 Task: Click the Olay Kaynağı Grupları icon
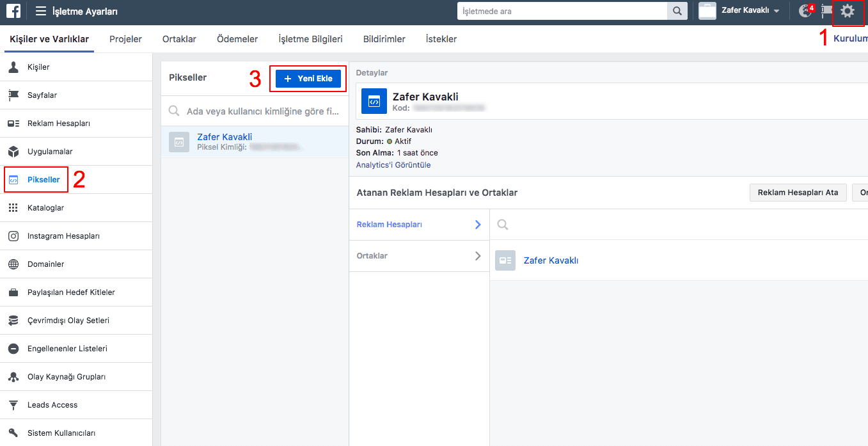[x=13, y=377]
